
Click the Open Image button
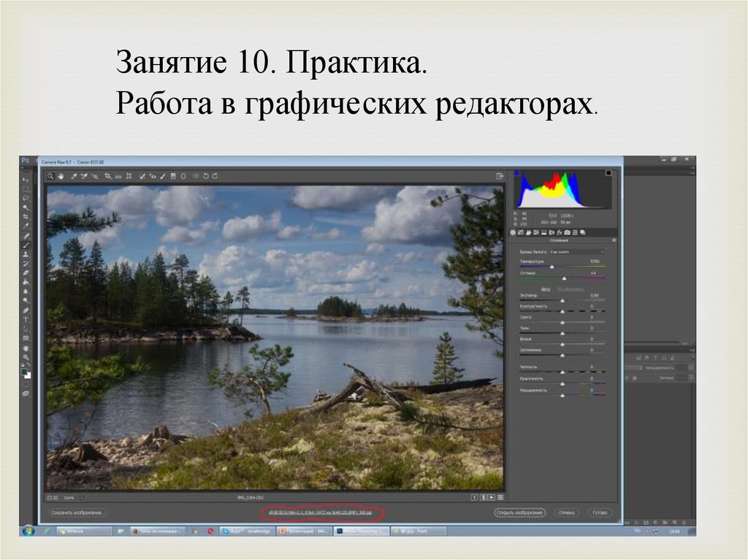tap(519, 513)
